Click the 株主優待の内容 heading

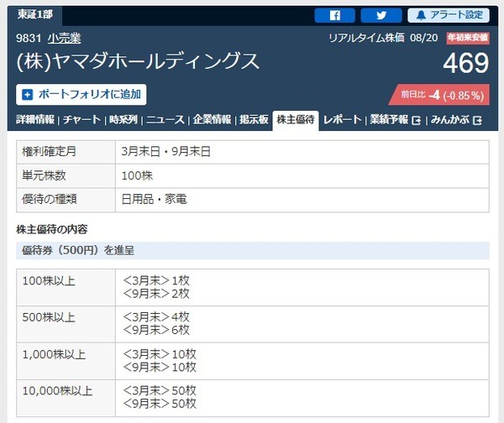tap(52, 229)
